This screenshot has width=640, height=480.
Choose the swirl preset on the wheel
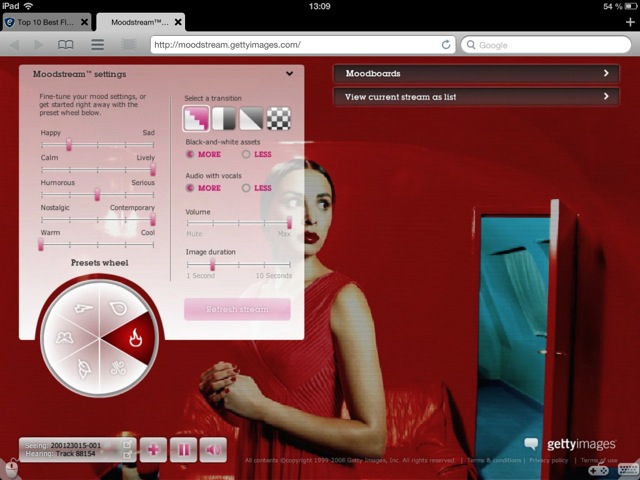(118, 369)
